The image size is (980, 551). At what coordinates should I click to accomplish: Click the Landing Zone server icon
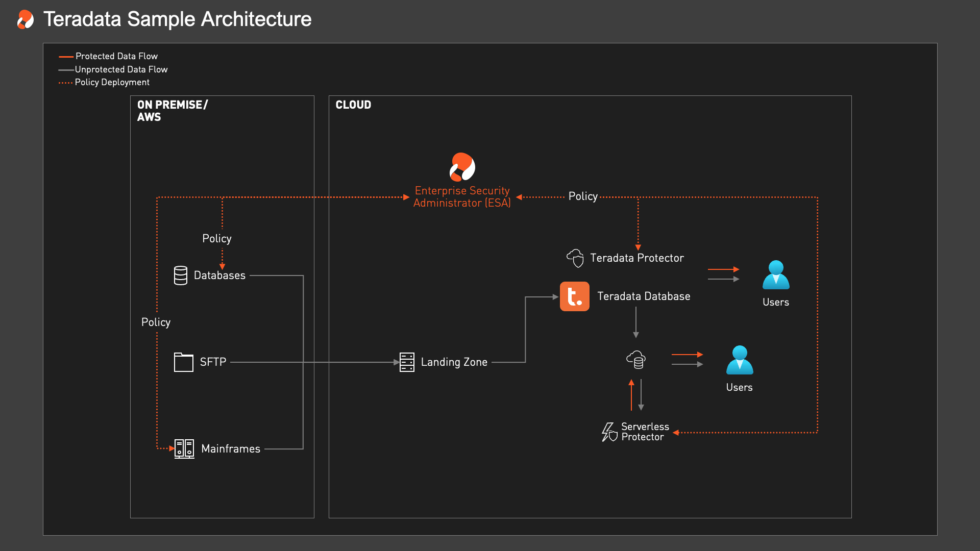pos(407,362)
